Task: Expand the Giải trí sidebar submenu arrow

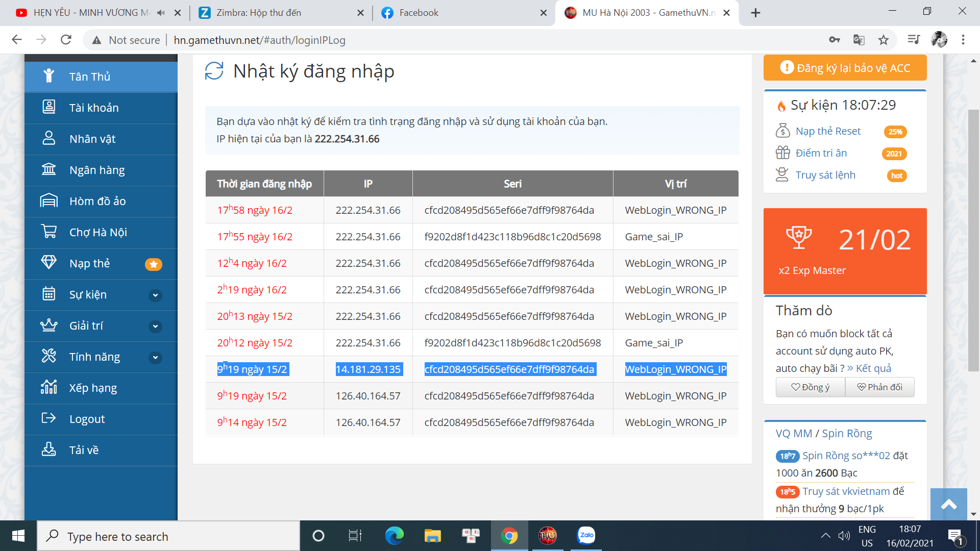Action: coord(156,327)
